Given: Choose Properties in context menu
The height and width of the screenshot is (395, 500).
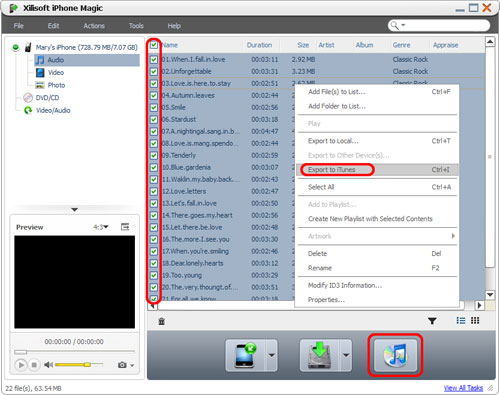Looking at the screenshot, I should click(x=377, y=300).
